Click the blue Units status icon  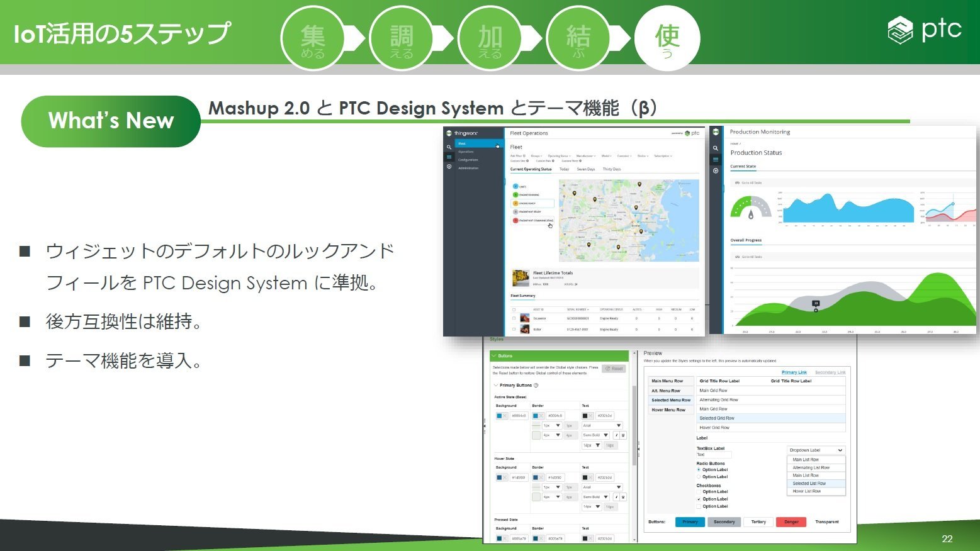point(515,186)
